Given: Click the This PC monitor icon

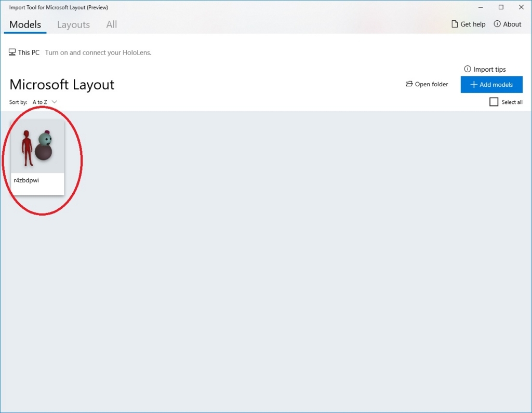Looking at the screenshot, I should [12, 52].
